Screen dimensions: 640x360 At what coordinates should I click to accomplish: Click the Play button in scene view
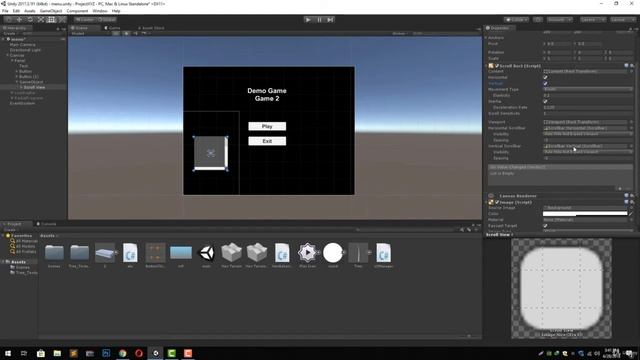267,126
